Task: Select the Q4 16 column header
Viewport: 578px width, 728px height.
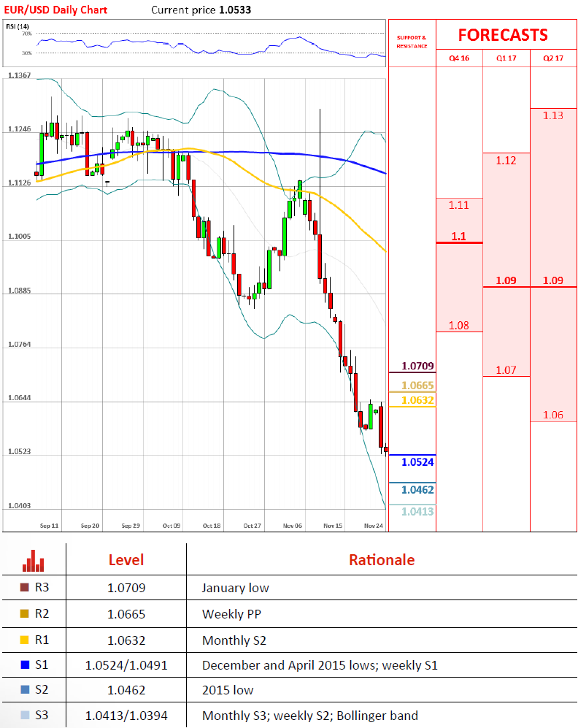Action: coord(459,58)
